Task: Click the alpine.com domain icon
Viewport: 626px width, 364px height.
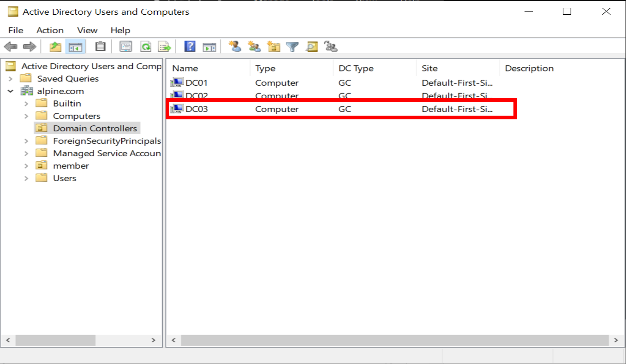Action: (27, 91)
